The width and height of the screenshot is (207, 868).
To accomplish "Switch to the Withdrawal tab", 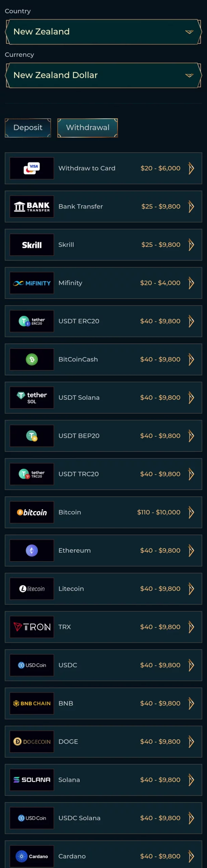I will pos(88,128).
